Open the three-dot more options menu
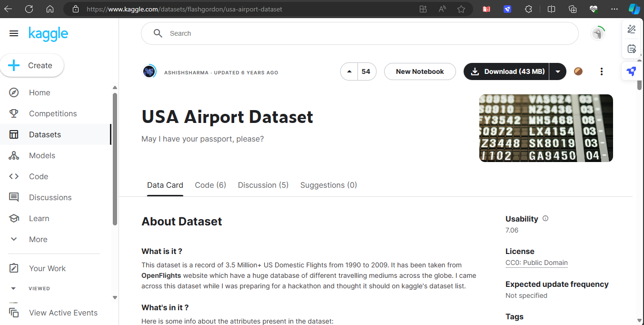Viewport: 644px width, 325px height. pyautogui.click(x=602, y=71)
